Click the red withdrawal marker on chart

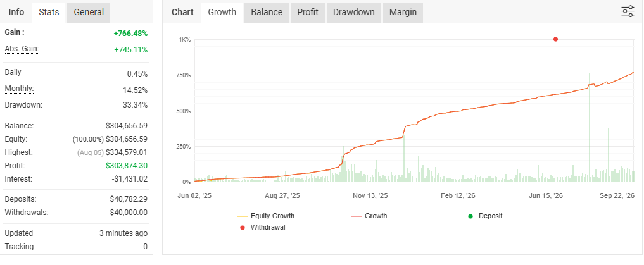click(556, 39)
